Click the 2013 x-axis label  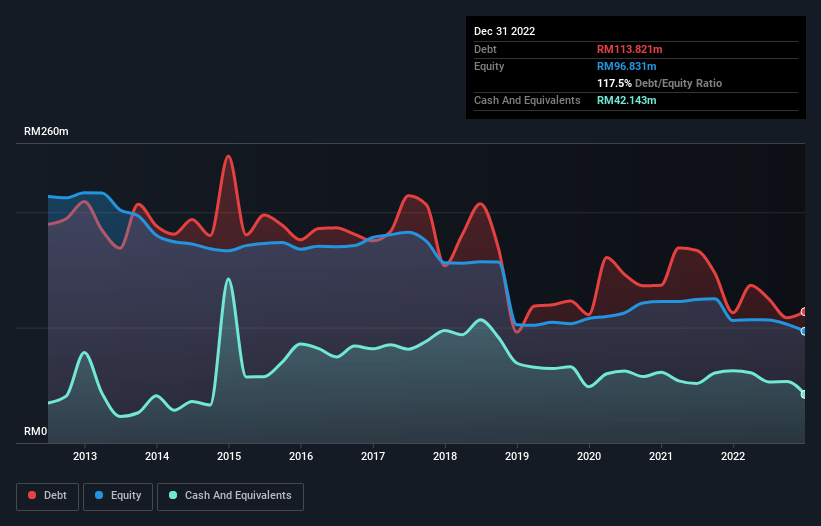click(x=85, y=456)
